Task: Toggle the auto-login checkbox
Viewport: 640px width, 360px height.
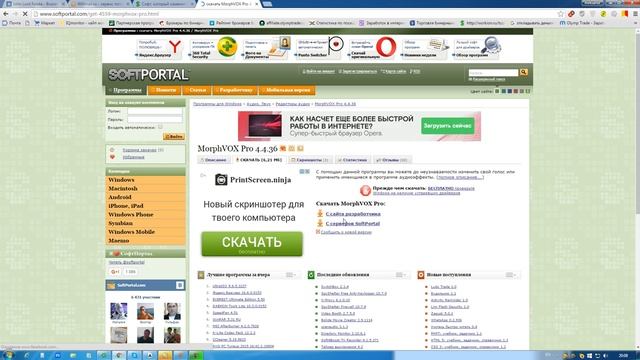Action: [x=160, y=127]
